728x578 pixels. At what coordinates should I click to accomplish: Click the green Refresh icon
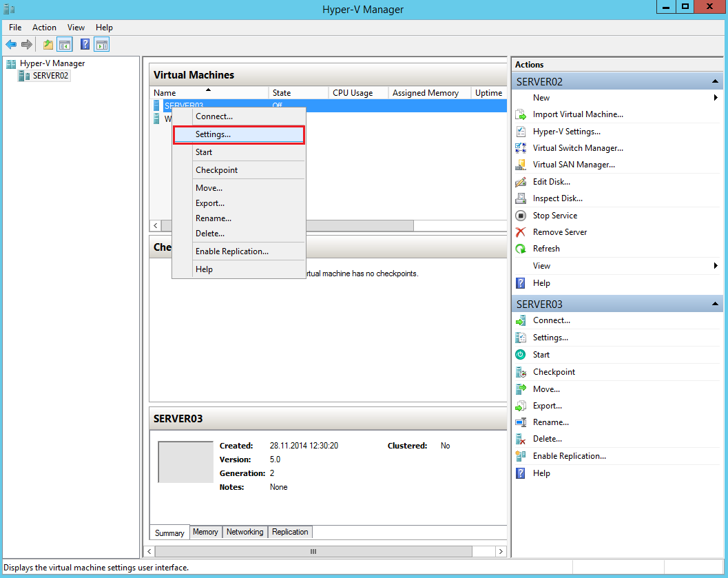[x=521, y=249]
